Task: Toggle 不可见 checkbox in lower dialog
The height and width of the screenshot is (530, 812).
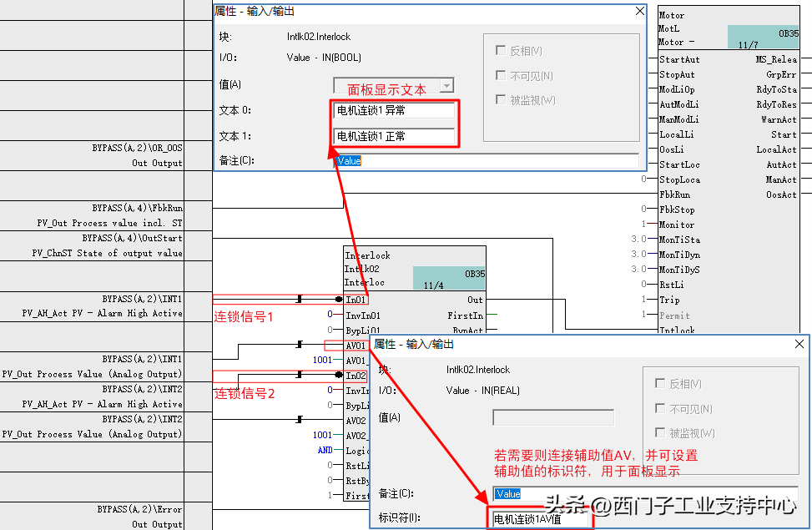Action: [661, 409]
